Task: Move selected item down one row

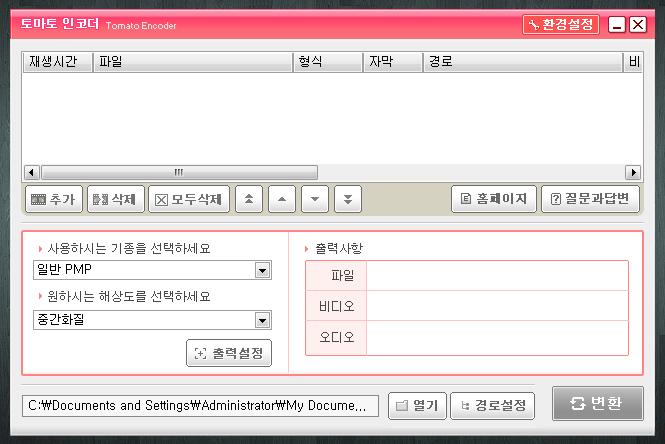Action: (315, 199)
